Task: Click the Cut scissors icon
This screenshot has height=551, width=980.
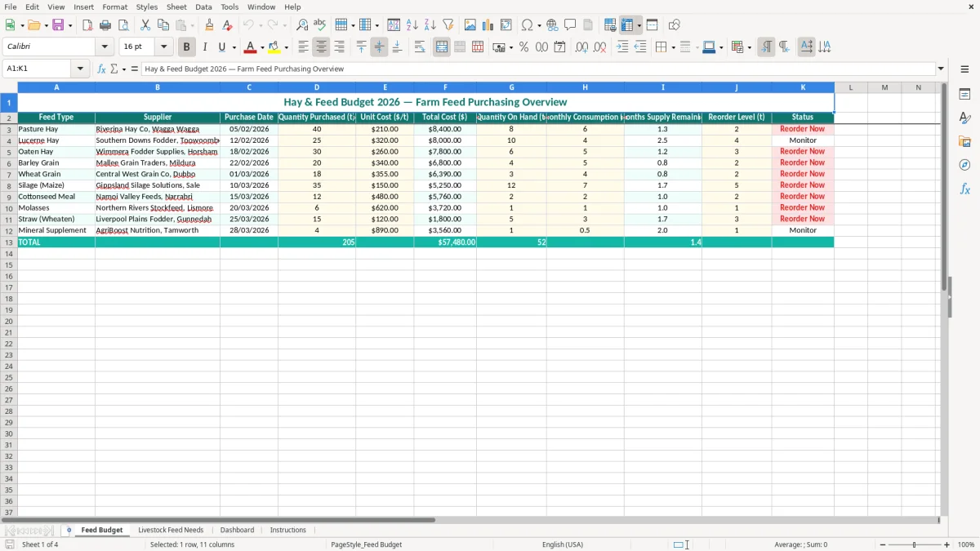Action: [145, 25]
